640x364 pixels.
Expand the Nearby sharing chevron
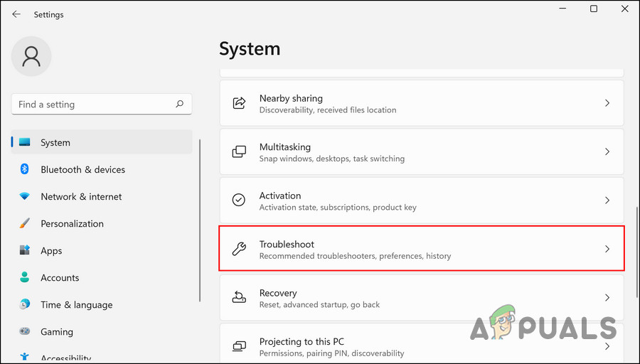[607, 103]
